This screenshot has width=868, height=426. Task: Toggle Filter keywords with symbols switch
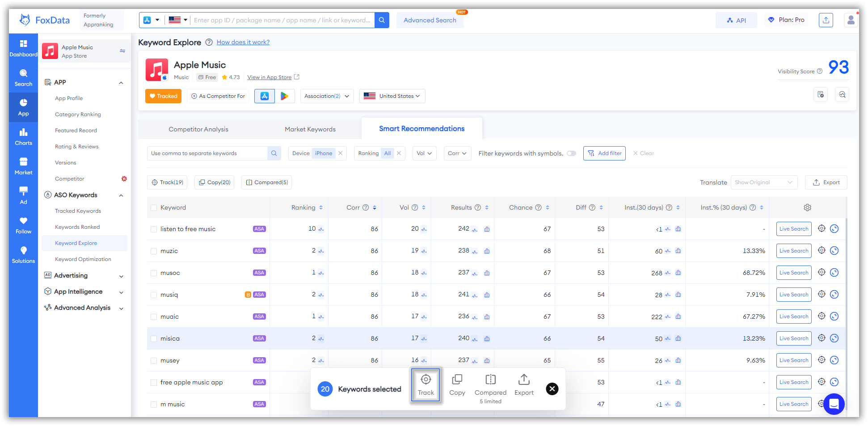tap(571, 153)
